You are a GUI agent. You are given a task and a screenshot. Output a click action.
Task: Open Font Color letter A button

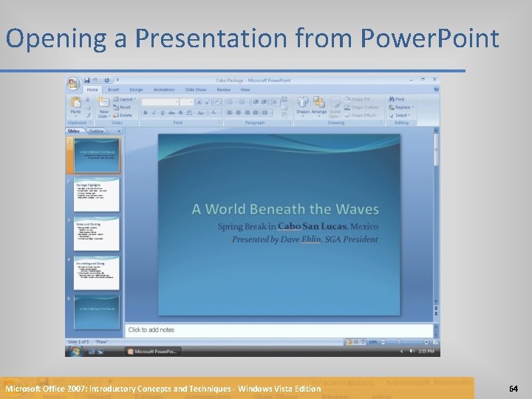click(x=214, y=112)
